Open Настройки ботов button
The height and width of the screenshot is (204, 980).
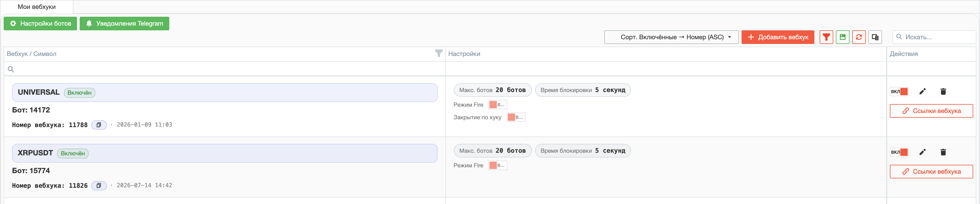[x=40, y=24]
